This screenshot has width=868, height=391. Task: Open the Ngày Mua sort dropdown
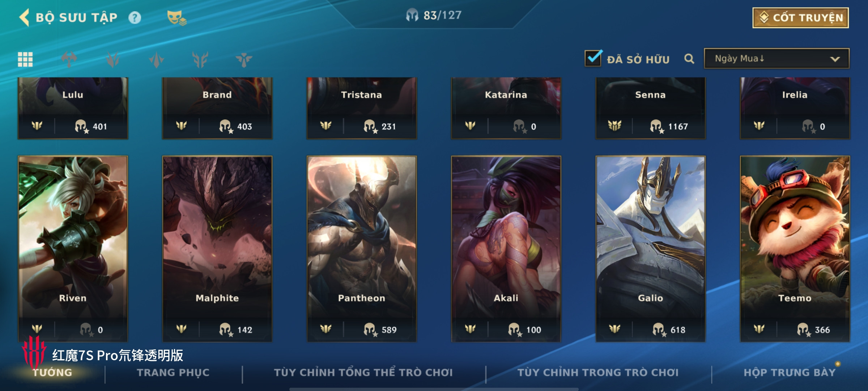click(776, 58)
